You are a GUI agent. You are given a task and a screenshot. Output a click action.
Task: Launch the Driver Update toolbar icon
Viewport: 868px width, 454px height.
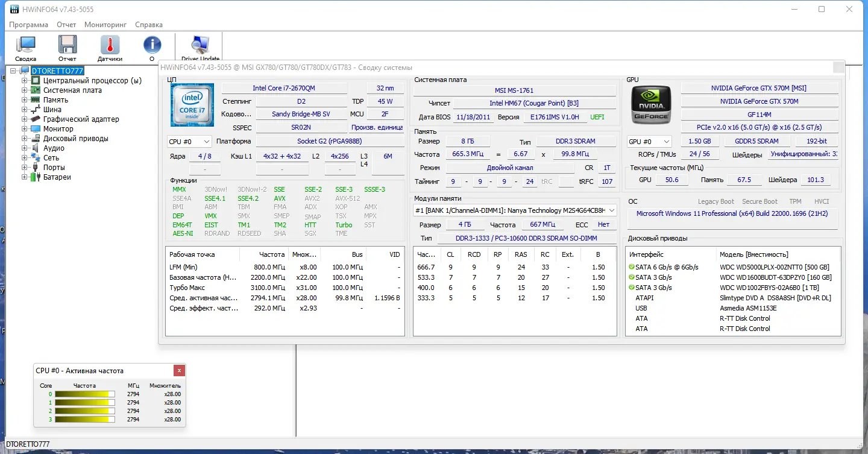coord(200,48)
